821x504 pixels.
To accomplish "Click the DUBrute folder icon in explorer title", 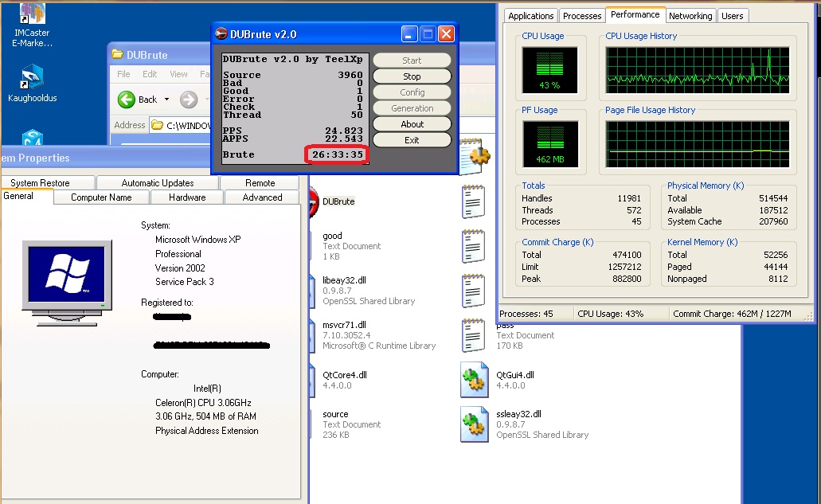I will click(x=118, y=54).
